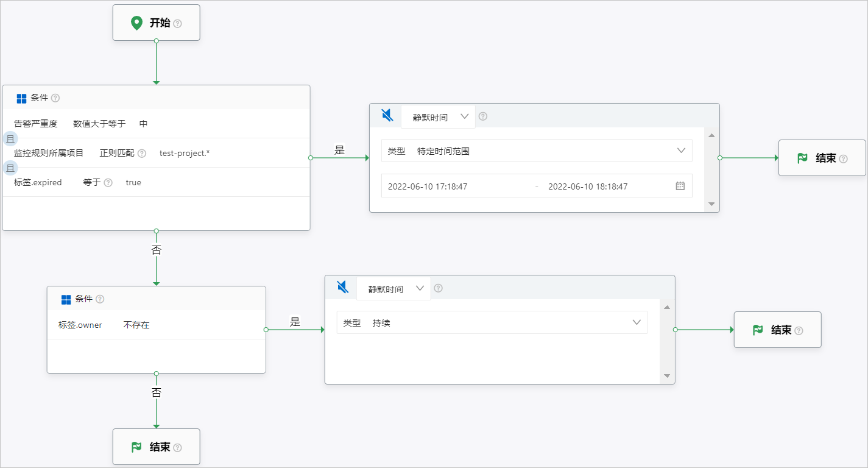Open help icon next to lower 条件 title
This screenshot has height=468, width=868.
tap(100, 299)
